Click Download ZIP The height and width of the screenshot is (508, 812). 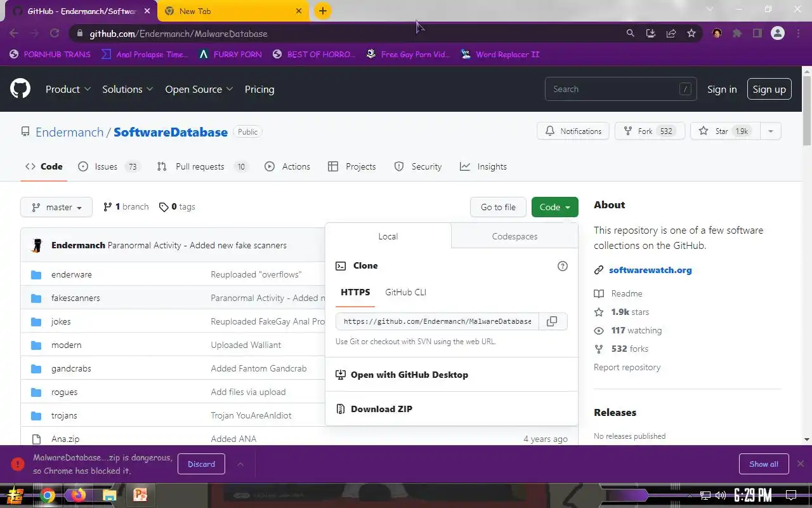tap(381, 409)
